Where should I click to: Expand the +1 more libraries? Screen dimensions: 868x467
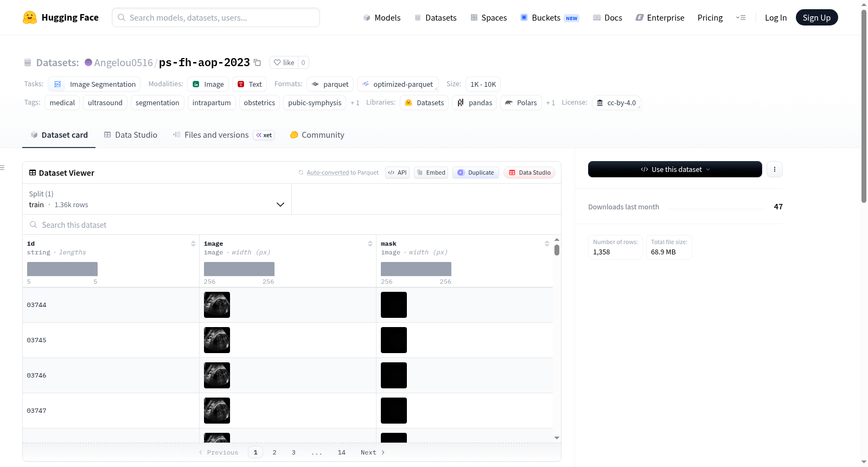(x=551, y=103)
